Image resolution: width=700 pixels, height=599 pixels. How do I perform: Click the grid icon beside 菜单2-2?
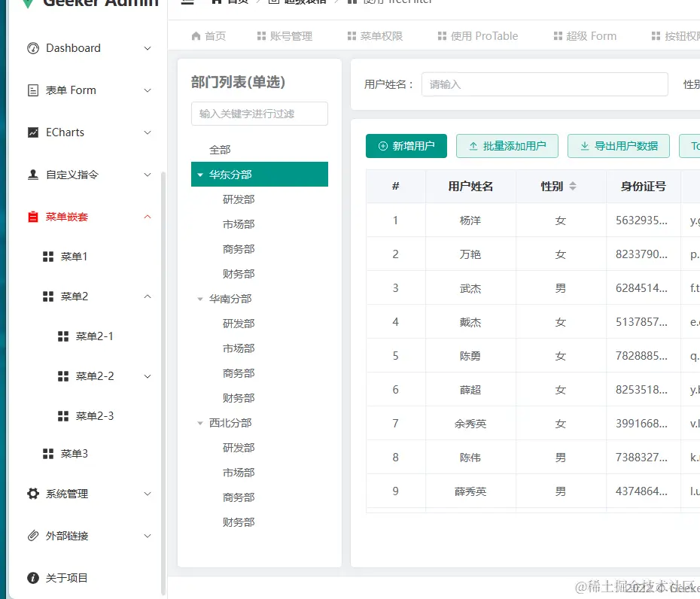click(x=63, y=376)
